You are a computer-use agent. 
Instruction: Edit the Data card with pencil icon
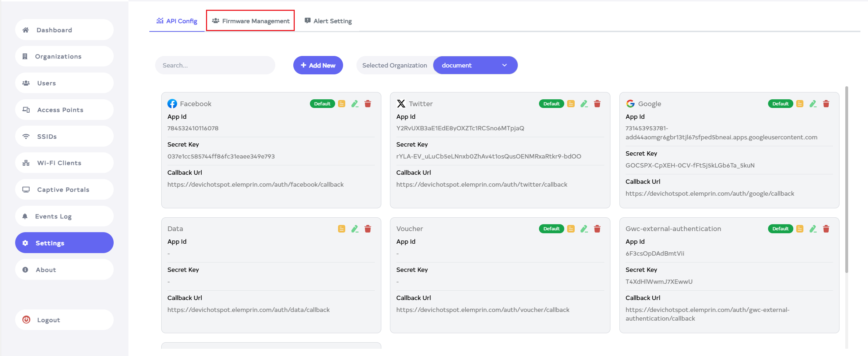[x=355, y=229]
